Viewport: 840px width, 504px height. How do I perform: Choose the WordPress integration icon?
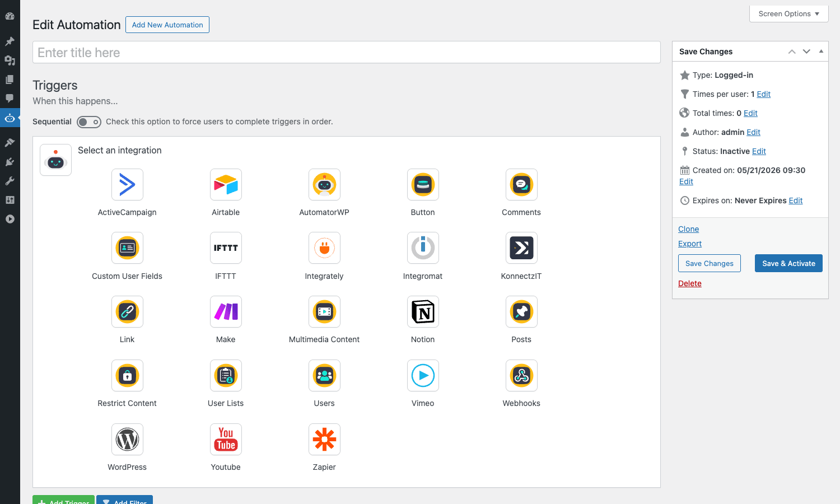(x=127, y=439)
